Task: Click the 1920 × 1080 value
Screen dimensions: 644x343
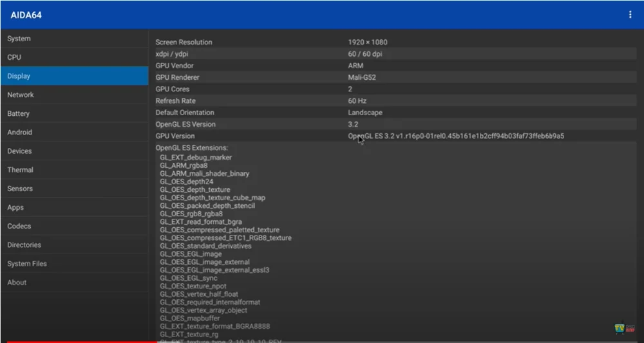Action: coord(368,42)
